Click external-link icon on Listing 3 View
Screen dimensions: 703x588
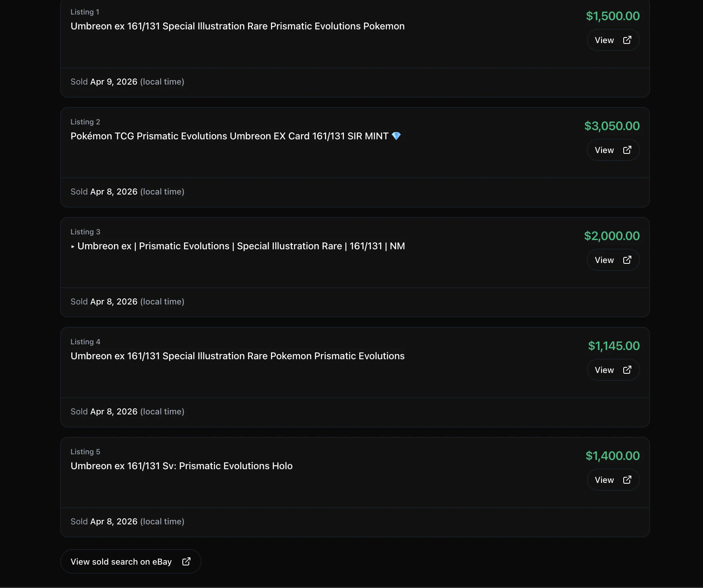pyautogui.click(x=627, y=260)
